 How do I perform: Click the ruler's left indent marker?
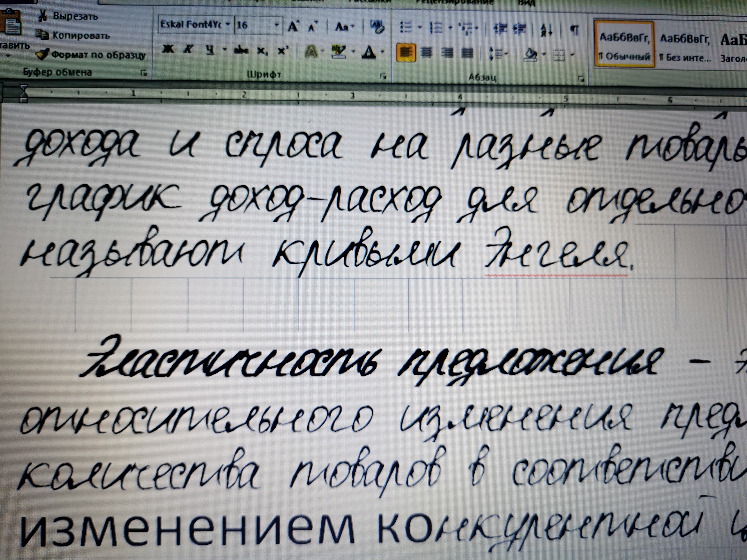pyautogui.click(x=24, y=94)
